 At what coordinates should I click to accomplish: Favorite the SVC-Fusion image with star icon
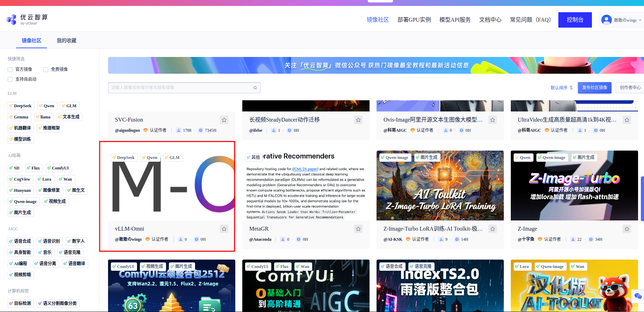click(x=224, y=120)
